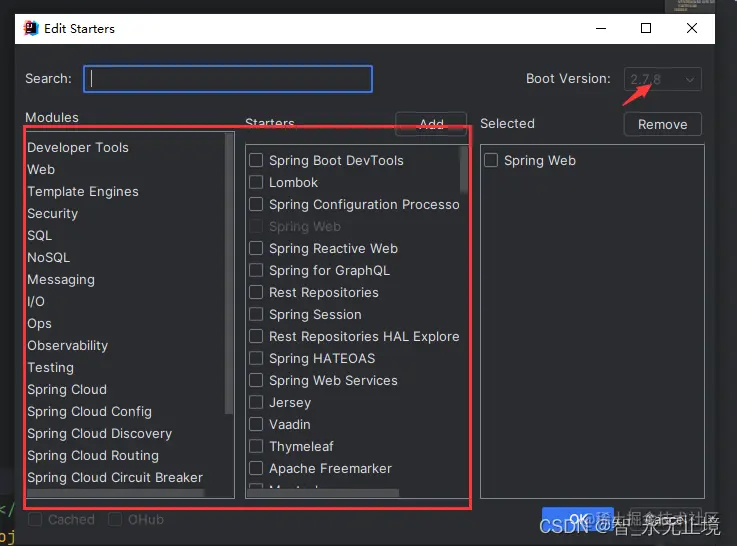Select the SQL module
The height and width of the screenshot is (546, 737).
click(x=39, y=235)
